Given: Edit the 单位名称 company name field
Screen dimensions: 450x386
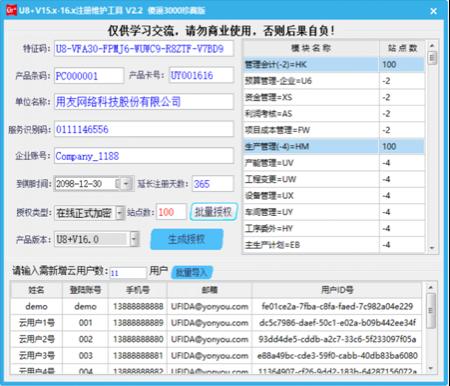Looking at the screenshot, I should (x=144, y=102).
